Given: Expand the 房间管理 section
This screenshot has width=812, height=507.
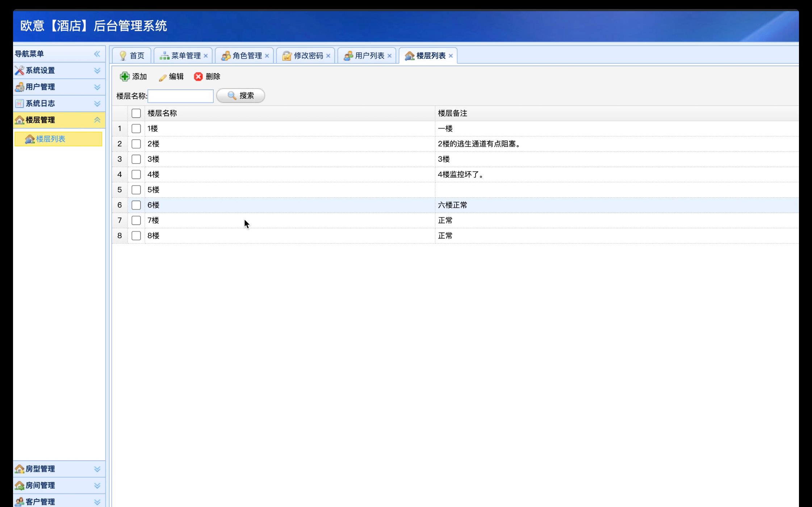Looking at the screenshot, I should (x=97, y=486).
